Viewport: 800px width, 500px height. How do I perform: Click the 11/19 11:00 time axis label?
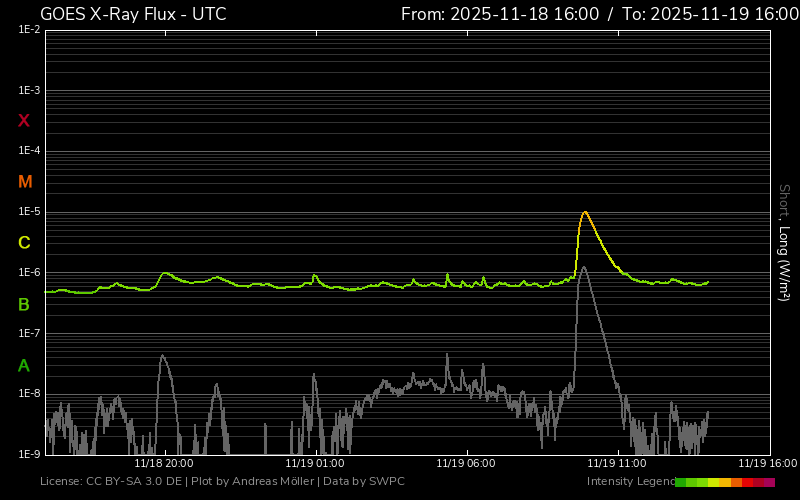(617, 463)
